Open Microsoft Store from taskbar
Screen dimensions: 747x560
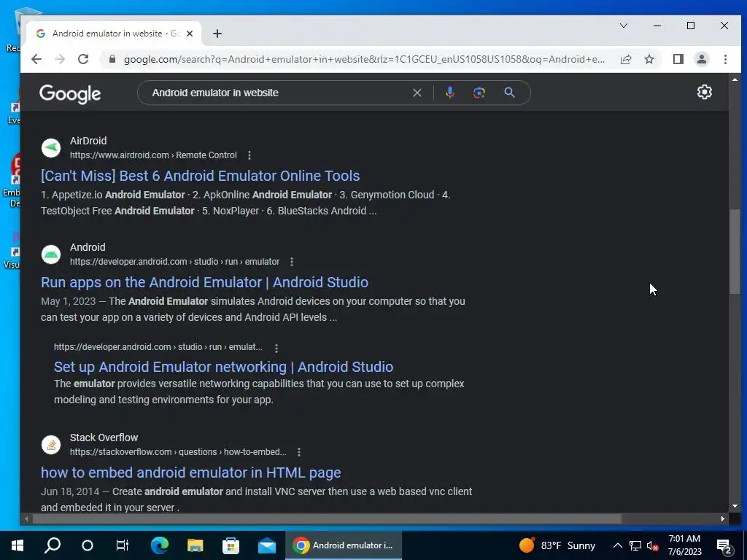coord(231,545)
